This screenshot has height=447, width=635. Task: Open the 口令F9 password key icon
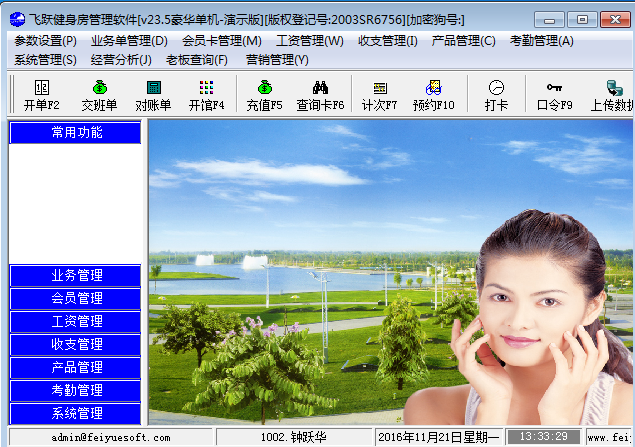[554, 96]
